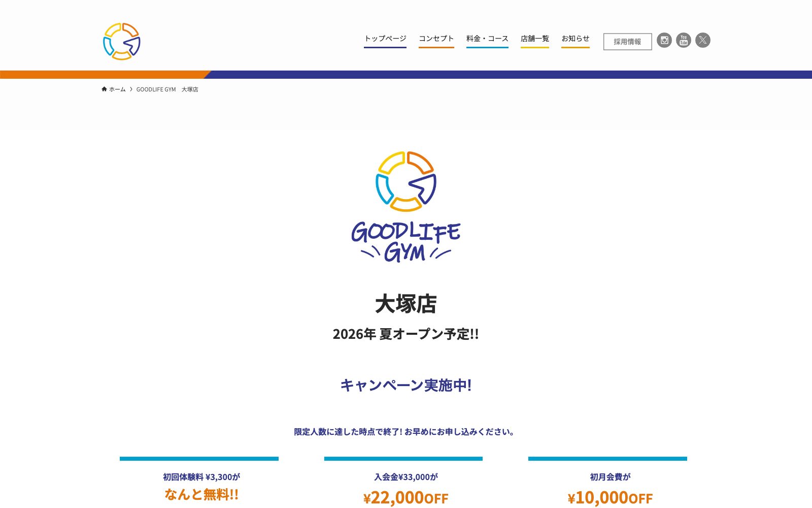The image size is (812, 508).
Task: Click the ¥10,000OFF campaign text
Action: [610, 498]
